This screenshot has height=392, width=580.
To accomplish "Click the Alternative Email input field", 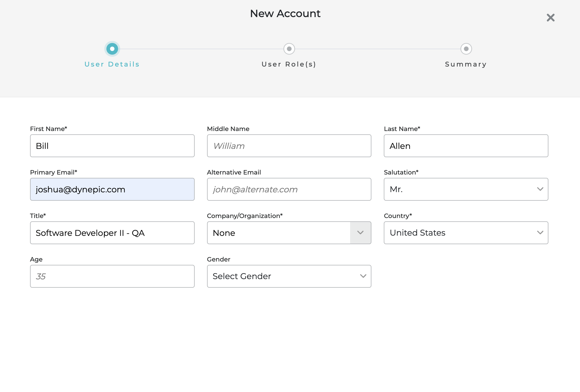I will click(289, 189).
